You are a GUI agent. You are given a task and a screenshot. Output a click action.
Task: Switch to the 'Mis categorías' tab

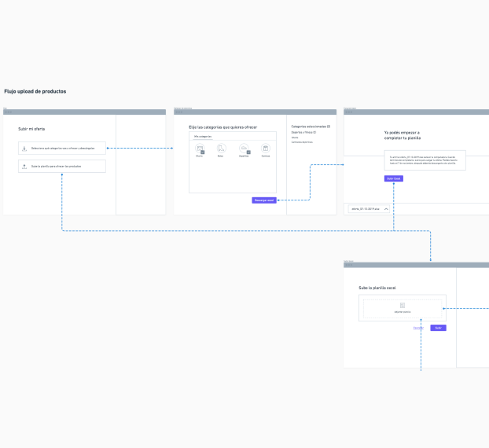pyautogui.click(x=203, y=137)
